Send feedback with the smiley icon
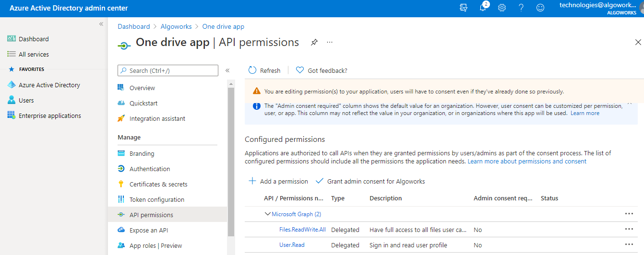The image size is (644, 255). click(540, 8)
